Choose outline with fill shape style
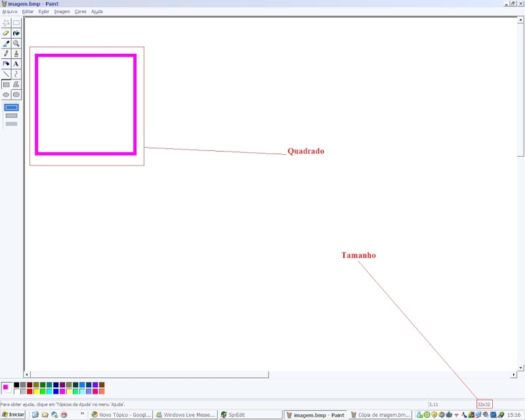Image resolution: width=525 pixels, height=420 pixels. (x=11, y=115)
